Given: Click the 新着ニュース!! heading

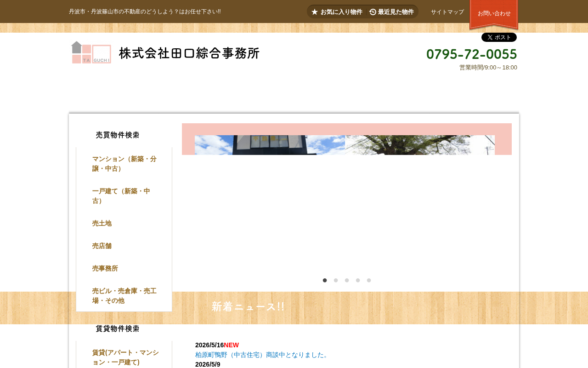Looking at the screenshot, I should [x=248, y=307].
